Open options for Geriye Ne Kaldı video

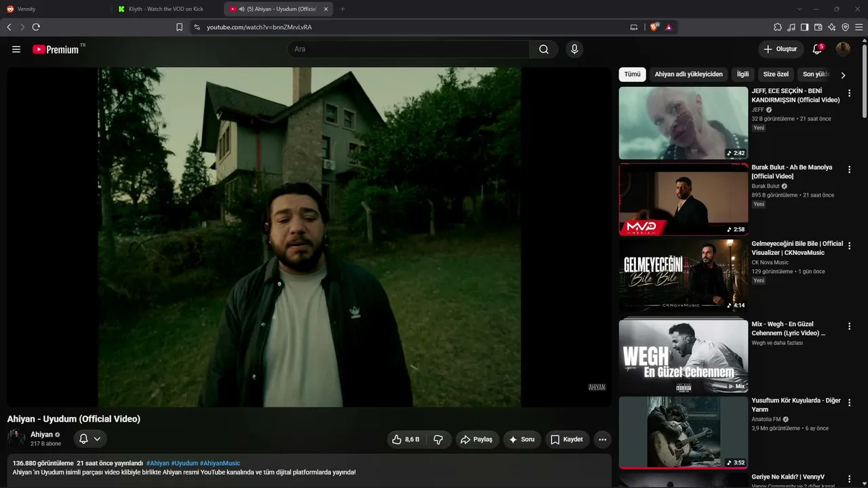pos(849,479)
